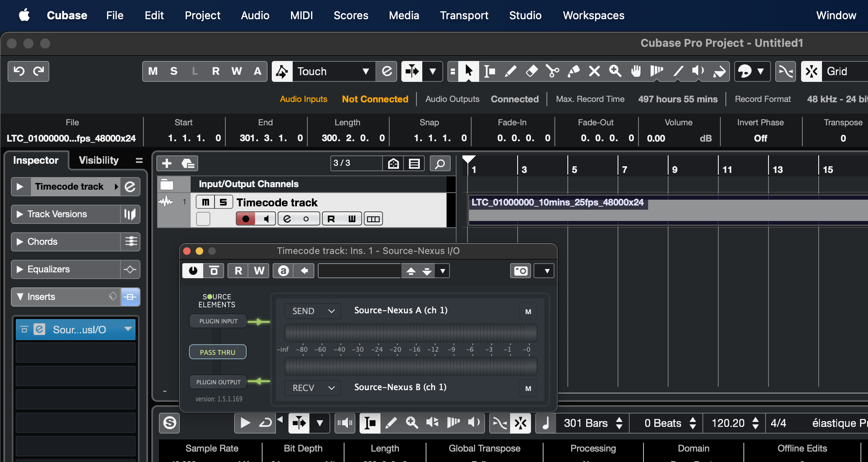Select the Erase tool in toolbar

point(531,71)
